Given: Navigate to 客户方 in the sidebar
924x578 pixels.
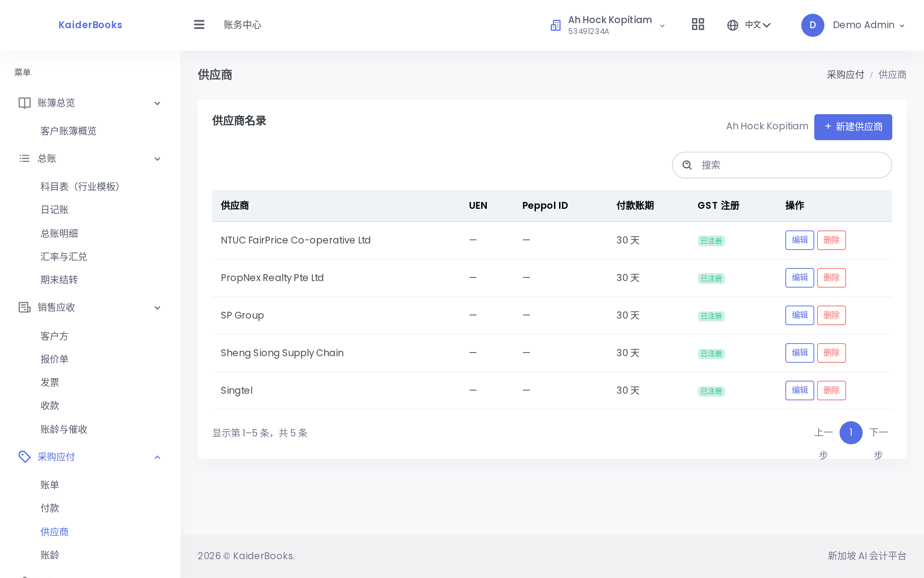Looking at the screenshot, I should click(x=55, y=336).
